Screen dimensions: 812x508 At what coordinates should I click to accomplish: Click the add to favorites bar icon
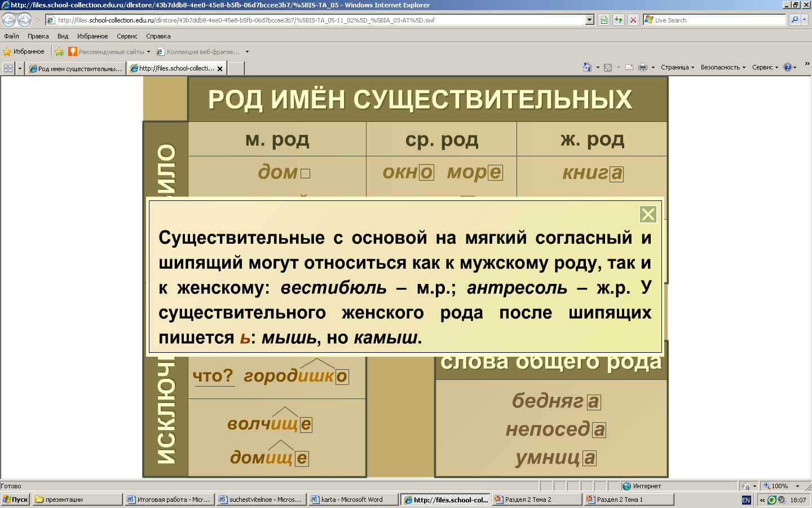59,51
